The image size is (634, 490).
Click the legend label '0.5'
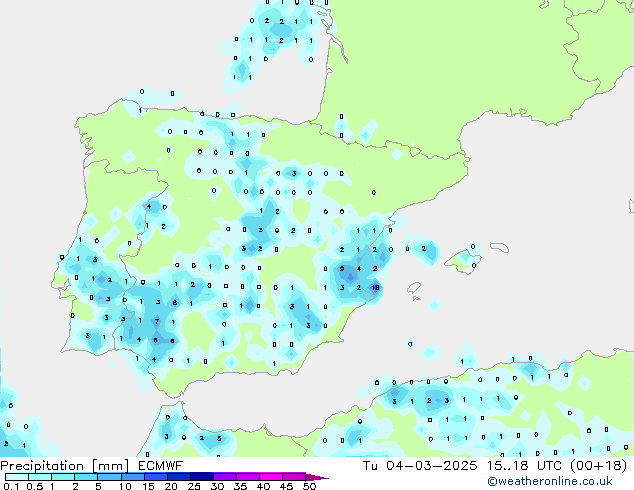tap(35, 486)
